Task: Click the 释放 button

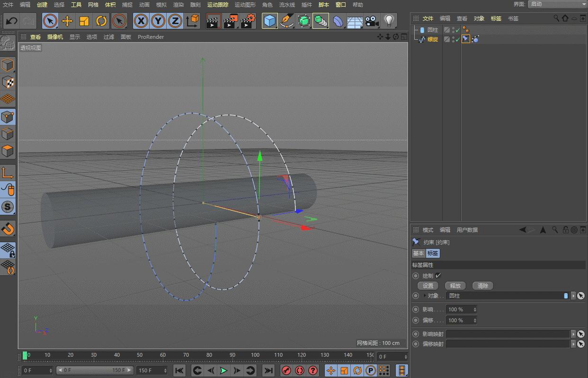Action: pos(455,285)
